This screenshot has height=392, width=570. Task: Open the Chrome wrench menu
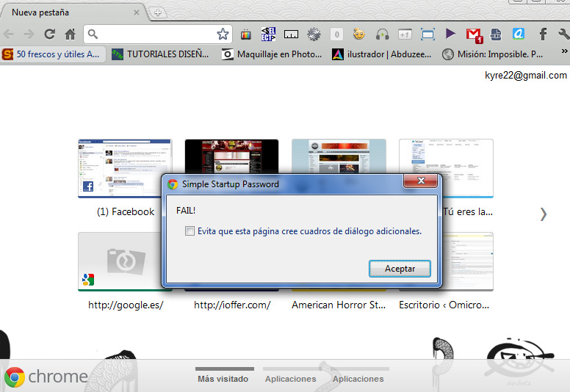point(564,35)
